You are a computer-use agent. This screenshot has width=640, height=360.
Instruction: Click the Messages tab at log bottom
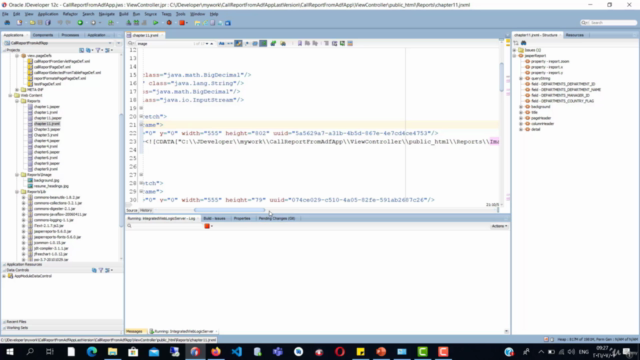coord(134,331)
